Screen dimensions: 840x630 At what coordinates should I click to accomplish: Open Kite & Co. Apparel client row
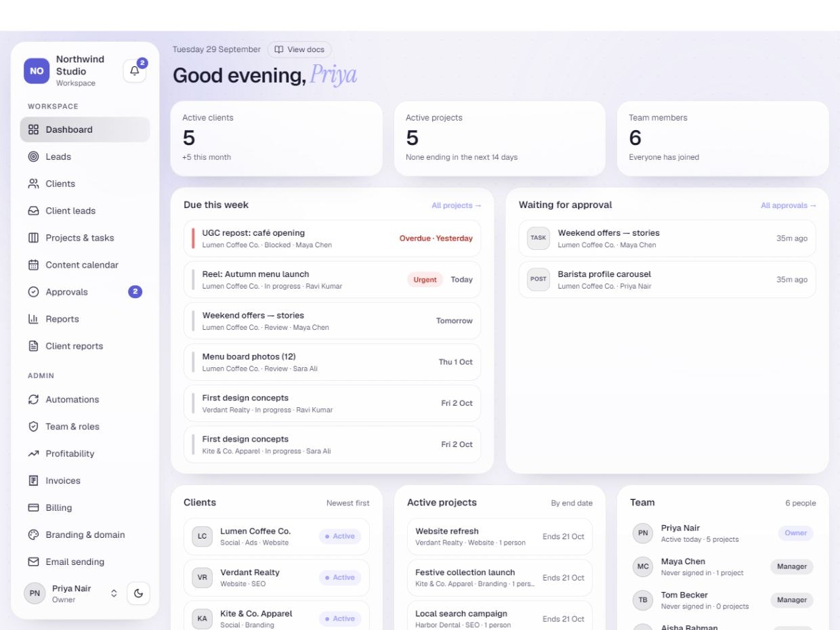click(x=276, y=615)
